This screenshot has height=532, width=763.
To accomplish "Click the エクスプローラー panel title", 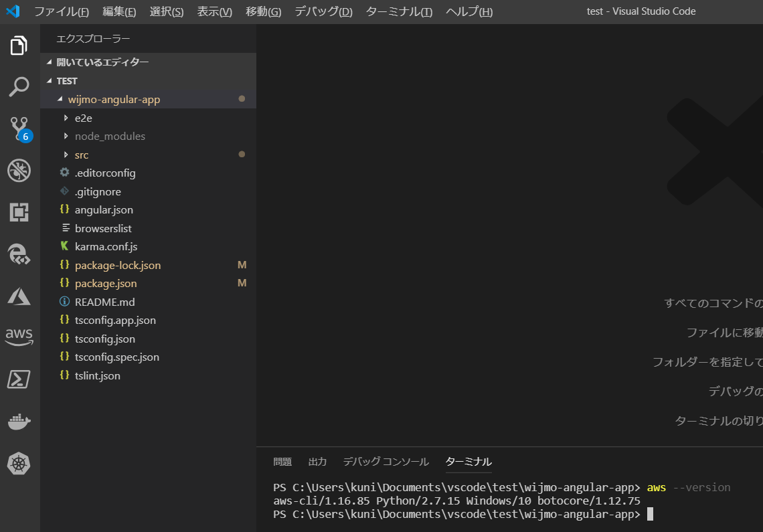I will pyautogui.click(x=93, y=38).
